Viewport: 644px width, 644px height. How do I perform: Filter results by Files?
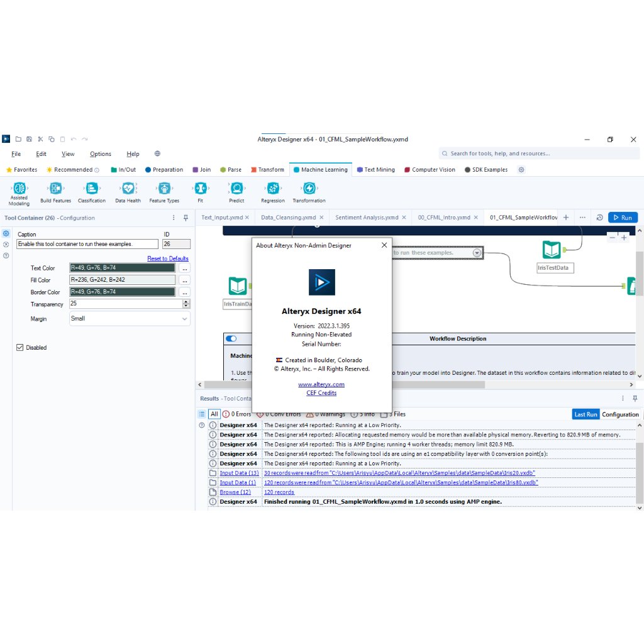(x=393, y=414)
